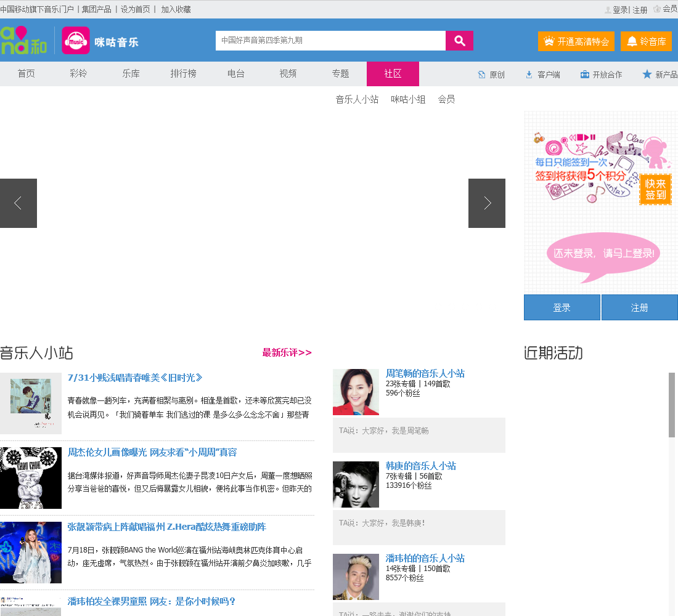Click the 近期活动 section heading
The height and width of the screenshot is (616, 678).
[553, 353]
